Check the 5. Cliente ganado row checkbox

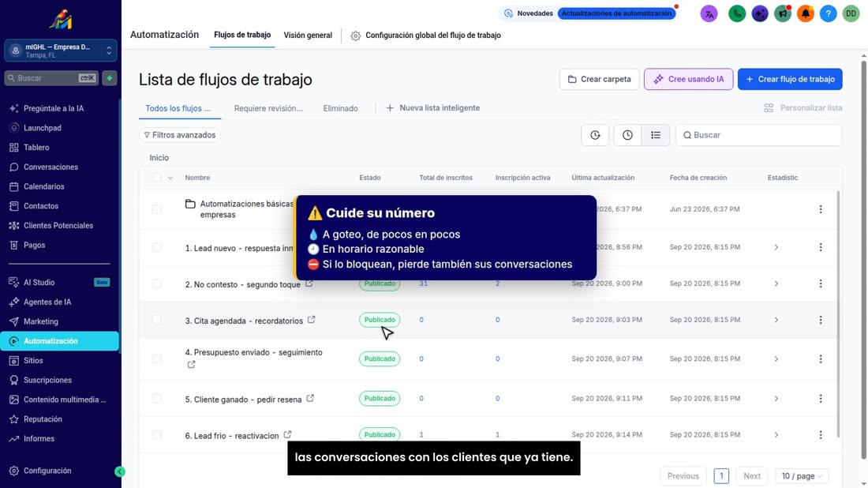(x=157, y=398)
